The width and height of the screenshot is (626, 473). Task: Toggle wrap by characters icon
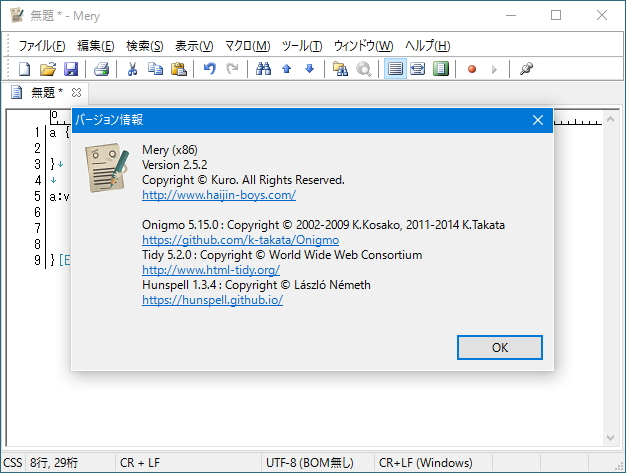(418, 69)
